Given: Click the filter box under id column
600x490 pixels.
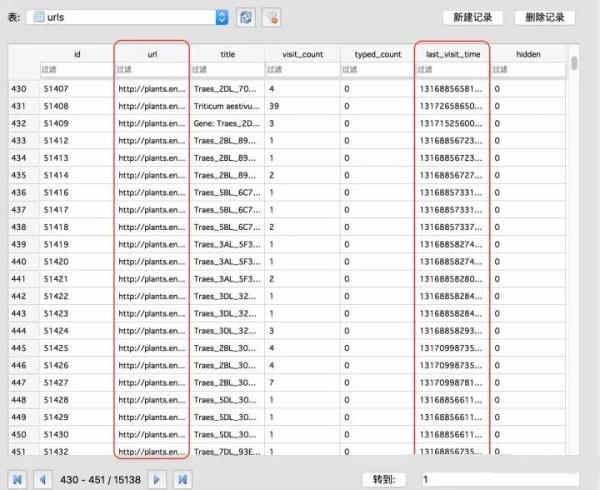Looking at the screenshot, I should (76, 69).
